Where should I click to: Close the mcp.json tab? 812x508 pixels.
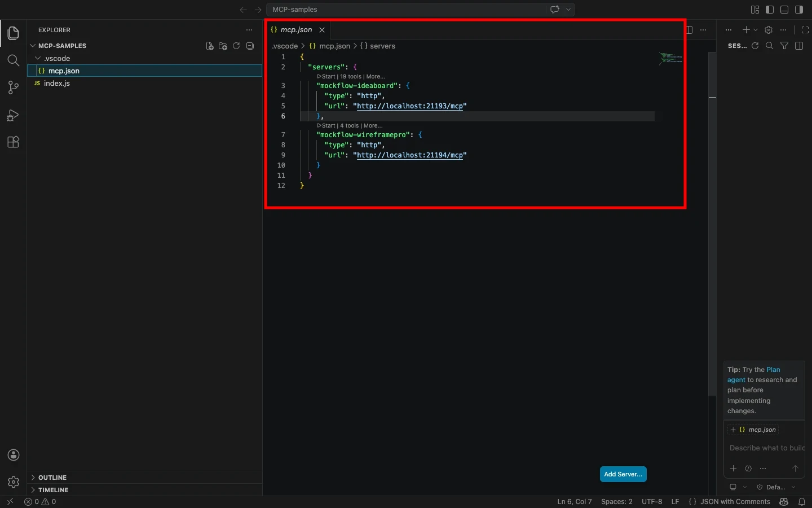(x=322, y=30)
